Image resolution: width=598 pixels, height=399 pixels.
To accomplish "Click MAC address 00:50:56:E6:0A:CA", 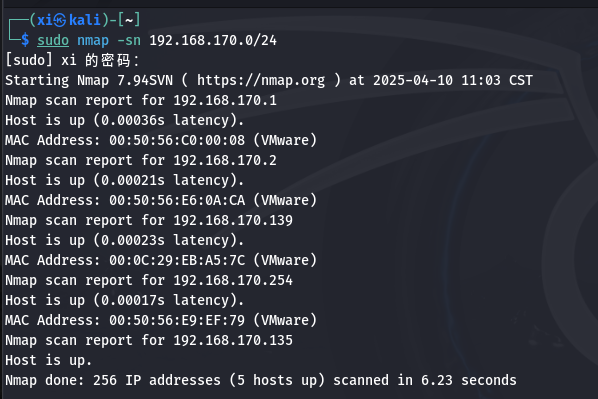I will tap(177, 200).
